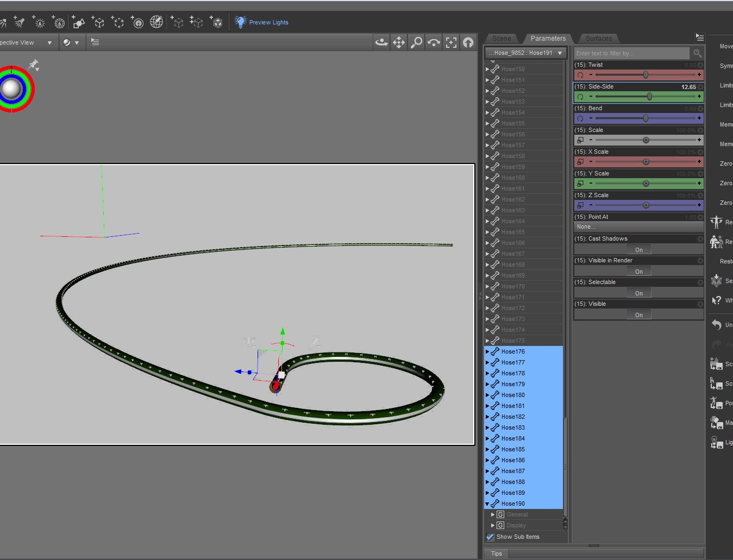Click the Preview Lights lightbulb icon
This screenshot has height=560, width=733.
click(240, 22)
